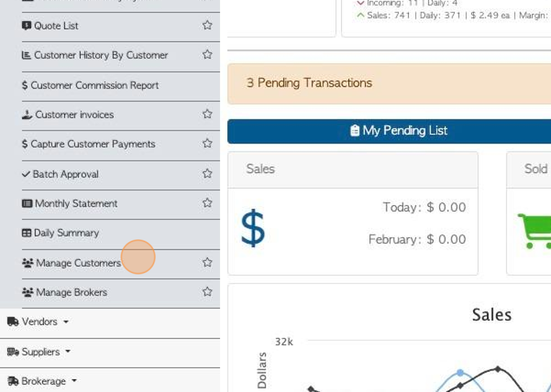Click the Customer invoices hand icon
Image resolution: width=551 pixels, height=392 pixels.
coord(27,115)
